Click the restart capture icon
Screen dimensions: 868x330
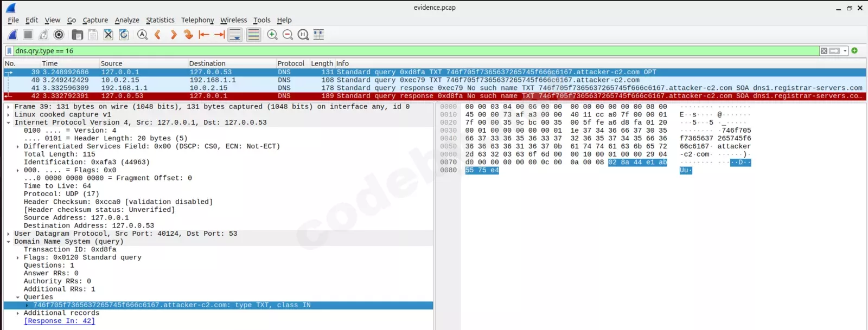[43, 35]
